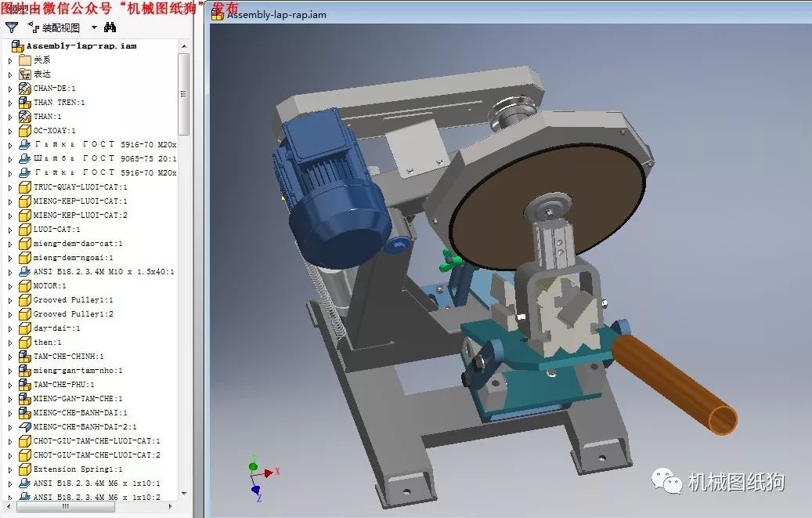The image size is (812, 518).
Task: Click the 装配视图 assembly view button
Action: click(54, 27)
